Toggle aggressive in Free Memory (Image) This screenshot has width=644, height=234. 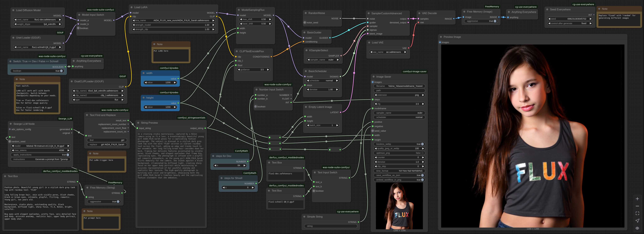[481, 21]
